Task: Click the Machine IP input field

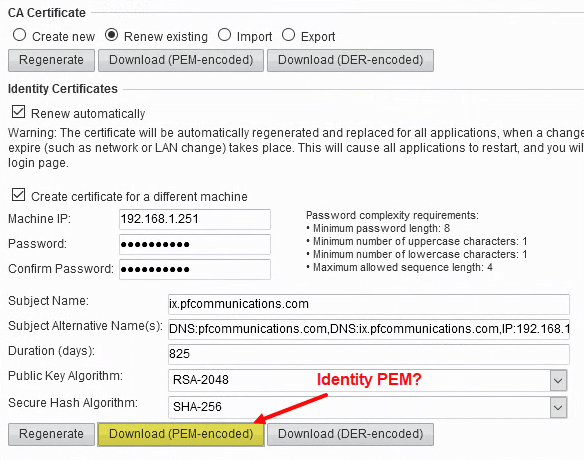Action: (x=195, y=219)
